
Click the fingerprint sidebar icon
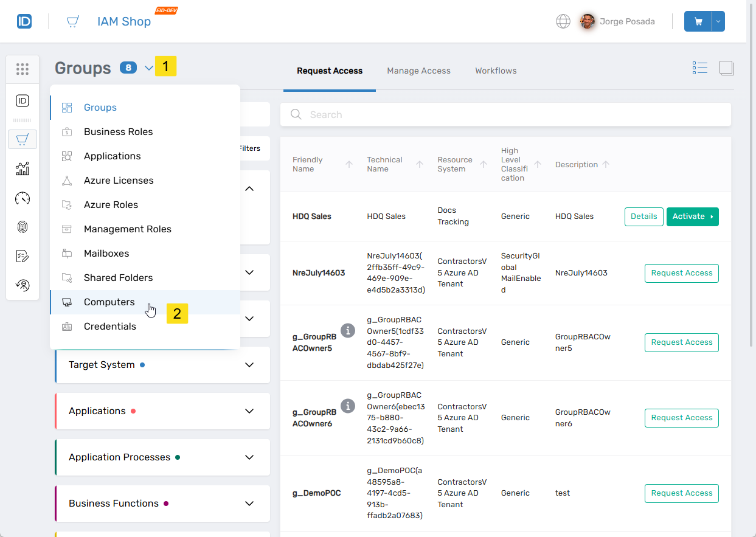coord(23,227)
